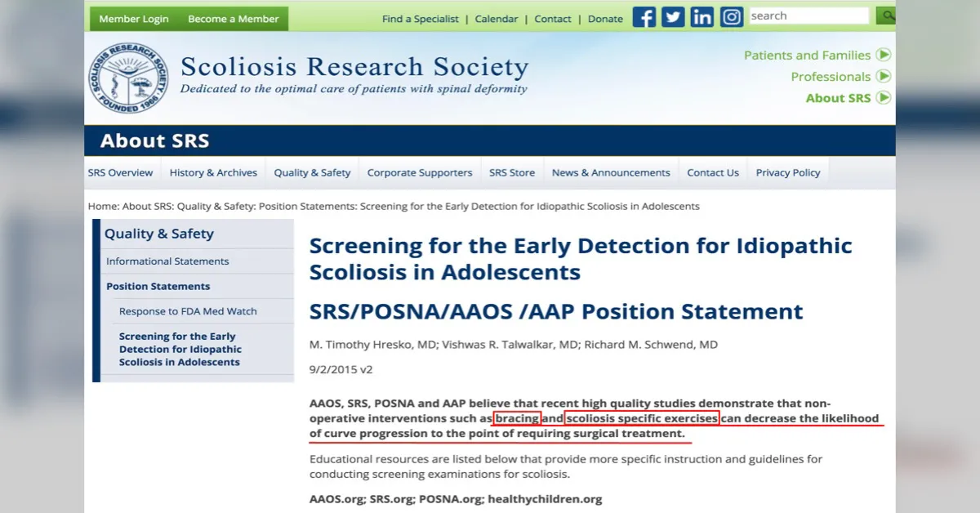Screen dimensions: 980x513
Task: Open Response to FDA Med Watch
Action: (188, 311)
